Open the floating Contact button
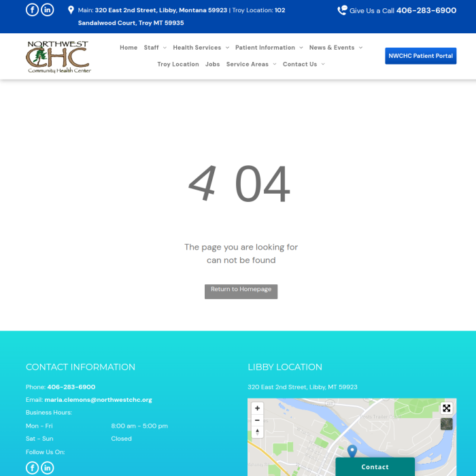 375,466
